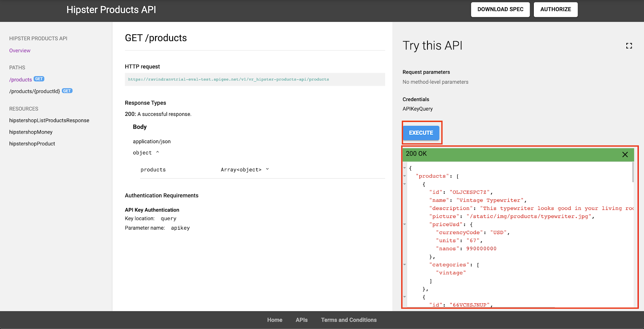Open APIs from the footer navigation
644x329 pixels.
(x=301, y=320)
